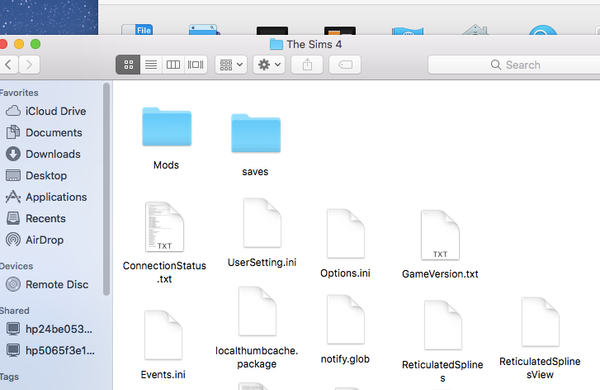Screen dimensions: 600x390
Task: Click the Options.ini file name
Action: coord(345,273)
